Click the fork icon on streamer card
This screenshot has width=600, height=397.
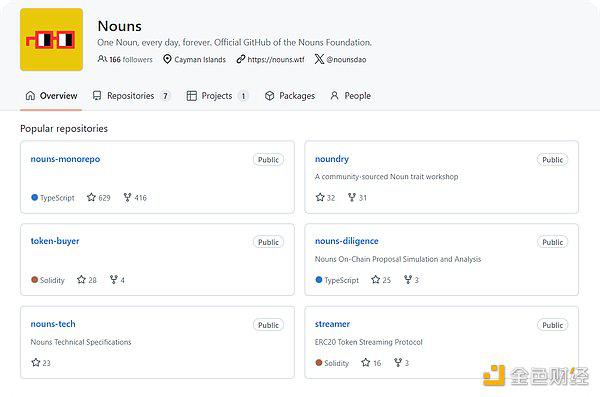pos(398,362)
